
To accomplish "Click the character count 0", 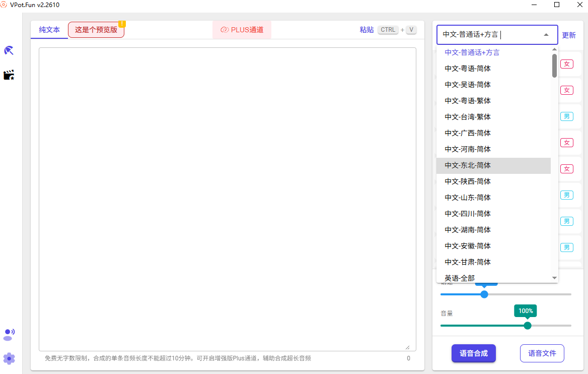I will pos(408,358).
